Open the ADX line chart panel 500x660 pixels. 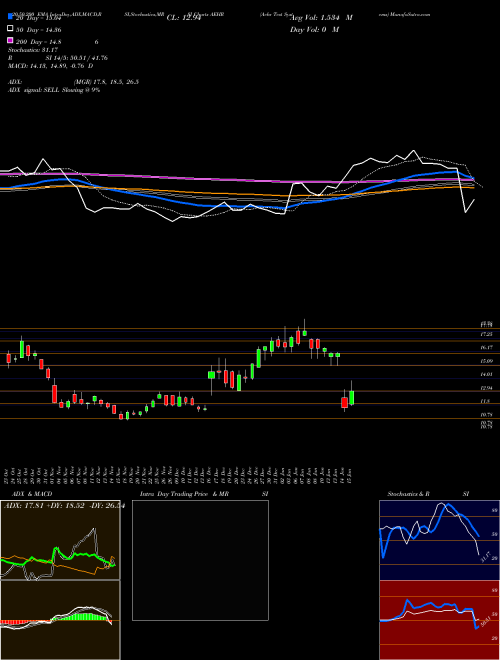60,540
